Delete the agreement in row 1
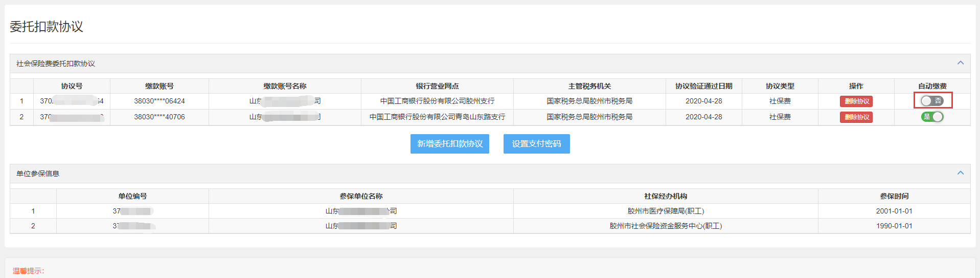The width and height of the screenshot is (980, 278). [856, 101]
